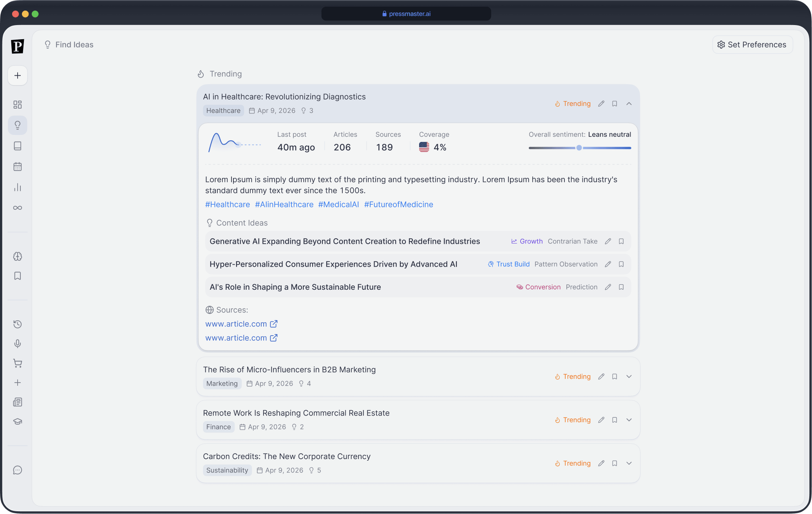Bookmark the Hyper-Personalized Consumer Experiences idea

(x=621, y=264)
